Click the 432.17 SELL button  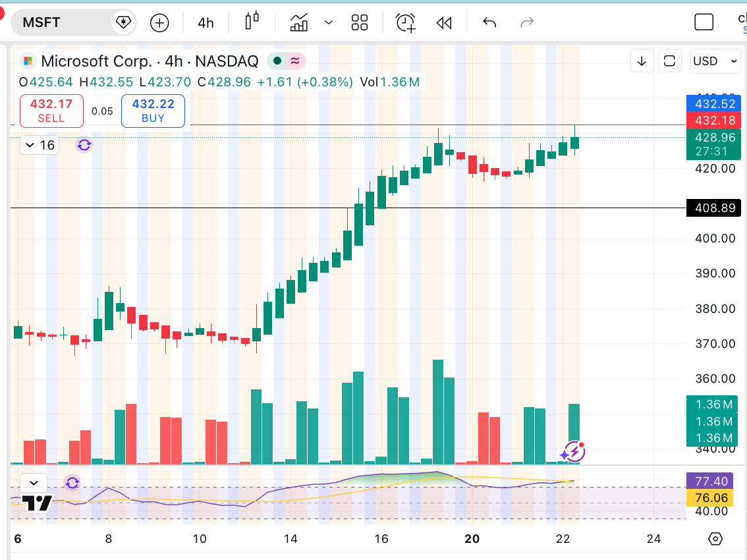pos(51,111)
